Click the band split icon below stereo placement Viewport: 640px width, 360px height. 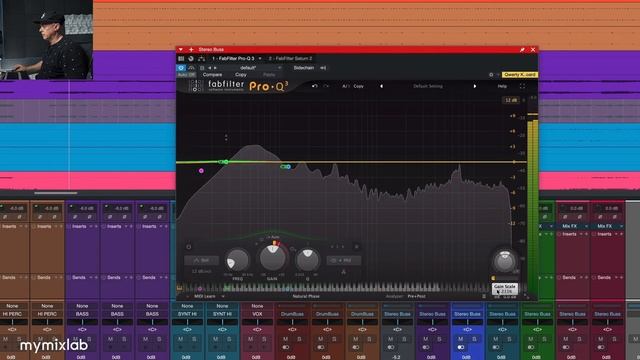pyautogui.click(x=344, y=272)
